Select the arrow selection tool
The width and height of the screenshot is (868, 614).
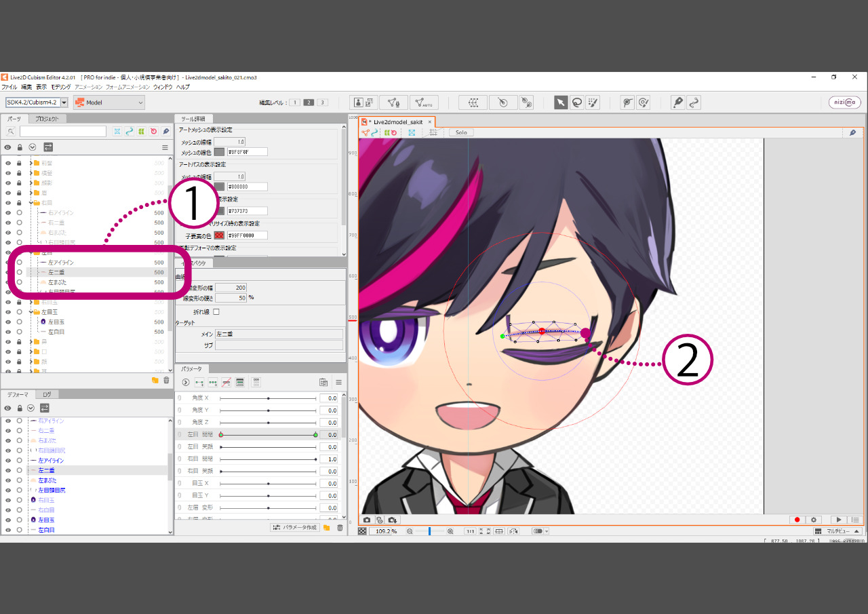[x=561, y=102]
